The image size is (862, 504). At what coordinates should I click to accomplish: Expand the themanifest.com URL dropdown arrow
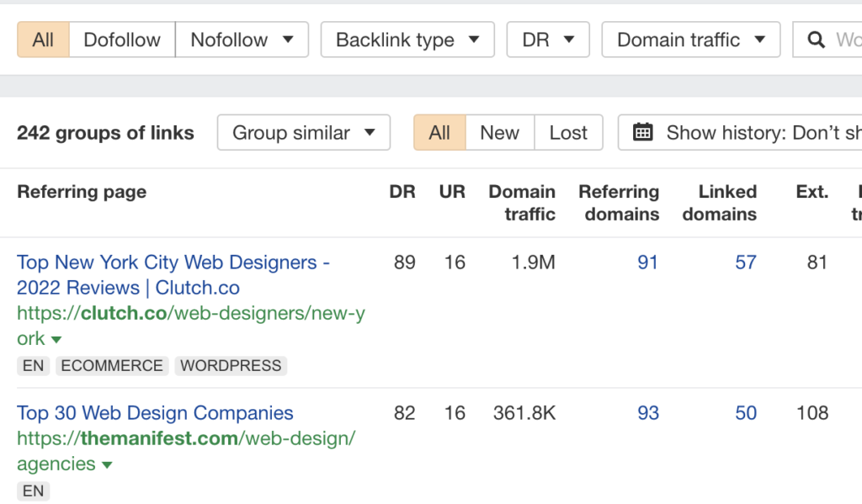[x=107, y=465]
